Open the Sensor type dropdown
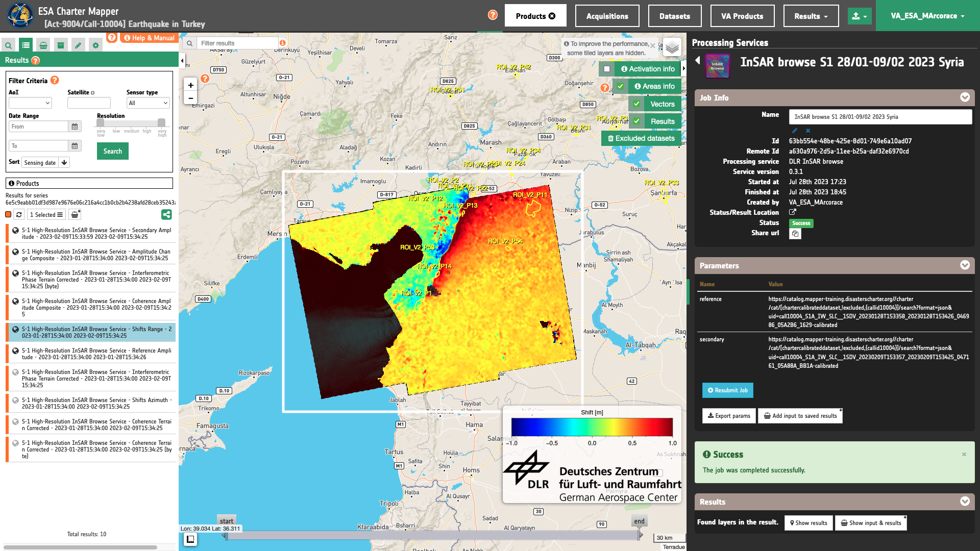Viewport: 980px width, 551px height. 148,103
